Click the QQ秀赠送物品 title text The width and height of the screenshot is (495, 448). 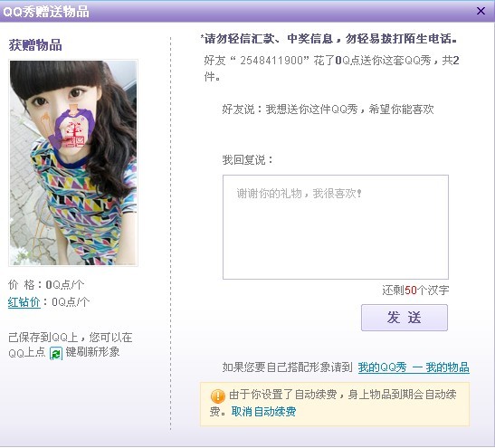(x=46, y=12)
